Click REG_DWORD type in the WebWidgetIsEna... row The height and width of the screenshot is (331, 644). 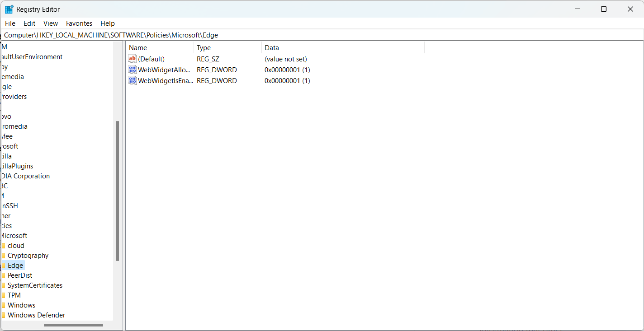[217, 81]
